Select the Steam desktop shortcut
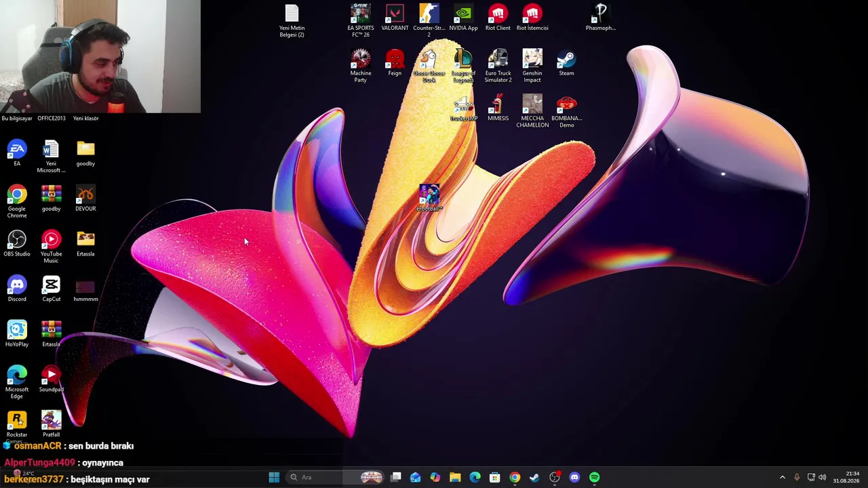The height and width of the screenshot is (488, 868). click(x=566, y=63)
